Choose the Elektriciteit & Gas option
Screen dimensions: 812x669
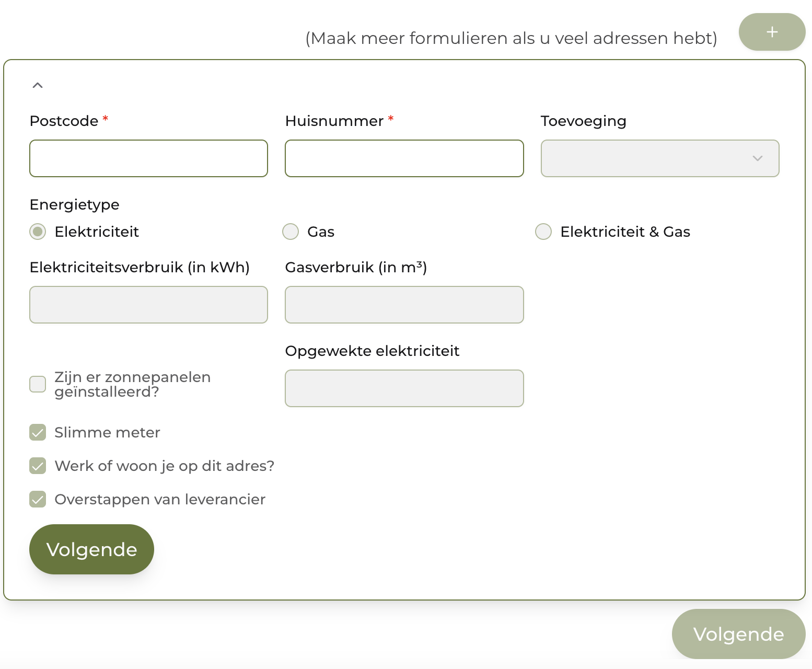coord(543,232)
